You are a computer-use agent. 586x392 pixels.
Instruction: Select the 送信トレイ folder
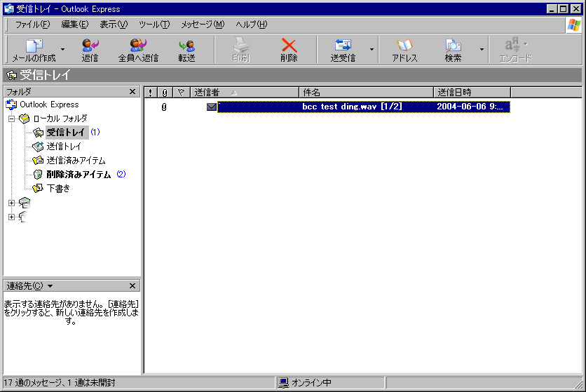point(64,147)
